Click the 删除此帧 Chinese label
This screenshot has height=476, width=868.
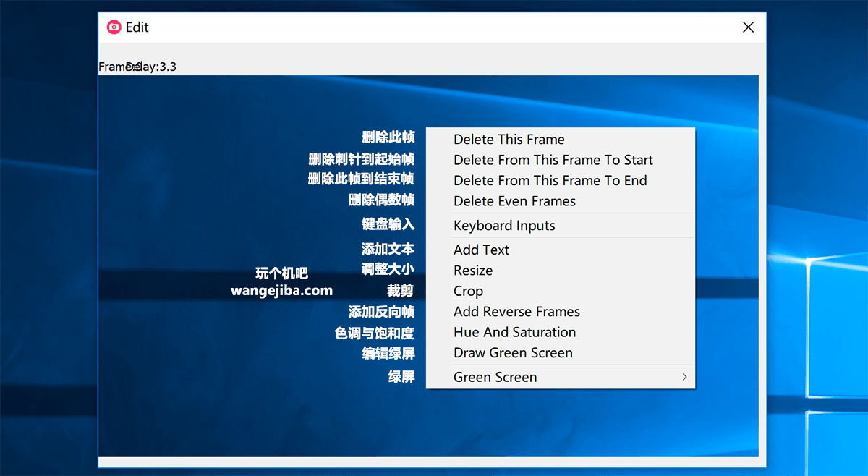[x=388, y=137]
